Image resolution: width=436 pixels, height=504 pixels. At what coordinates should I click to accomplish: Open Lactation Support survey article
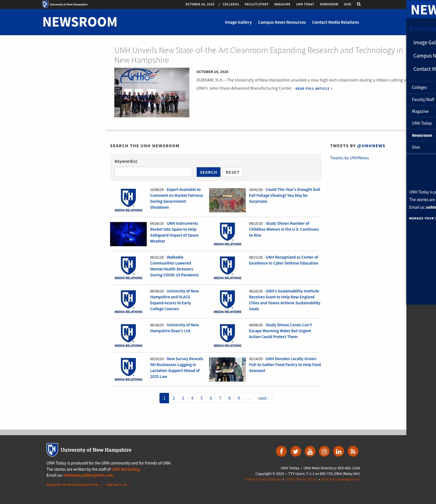[176, 367]
